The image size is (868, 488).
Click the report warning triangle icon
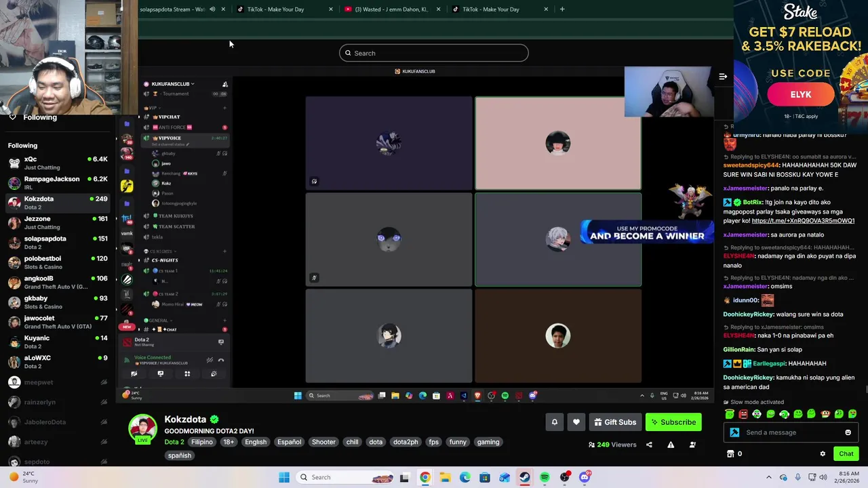(671, 445)
